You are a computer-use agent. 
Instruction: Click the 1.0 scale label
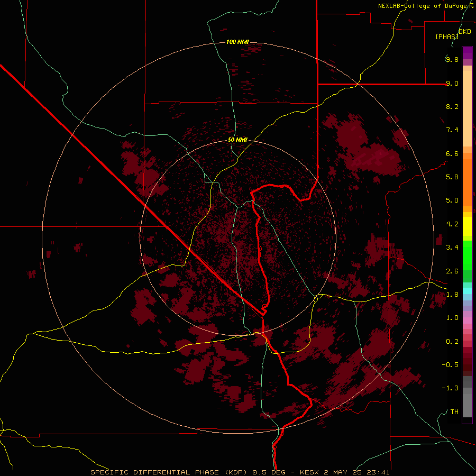click(x=452, y=318)
